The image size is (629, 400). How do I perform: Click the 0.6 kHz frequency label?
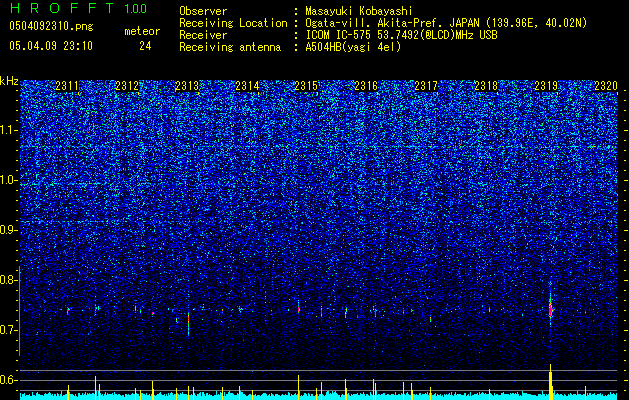point(9,380)
